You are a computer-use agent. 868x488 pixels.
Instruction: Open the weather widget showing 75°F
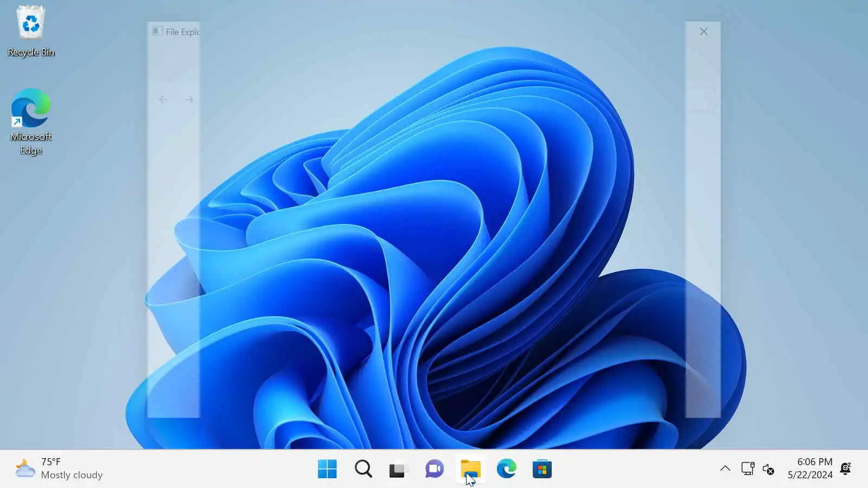coord(59,468)
